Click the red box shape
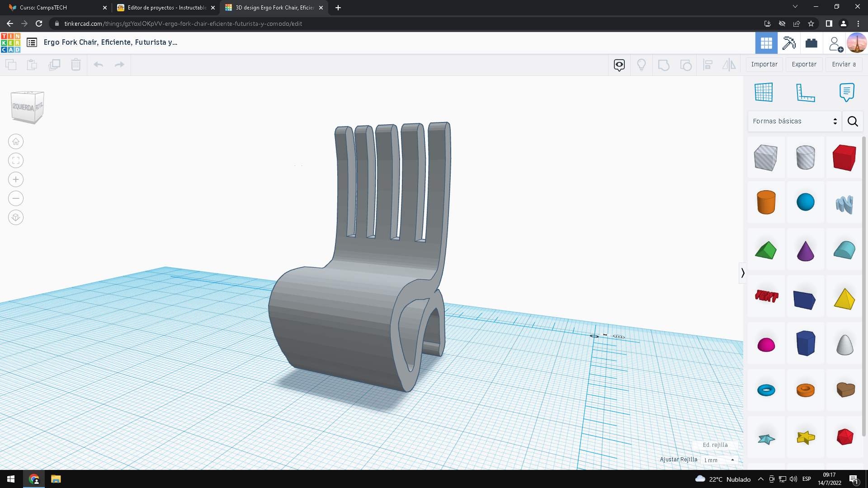868x488 pixels. (x=844, y=158)
